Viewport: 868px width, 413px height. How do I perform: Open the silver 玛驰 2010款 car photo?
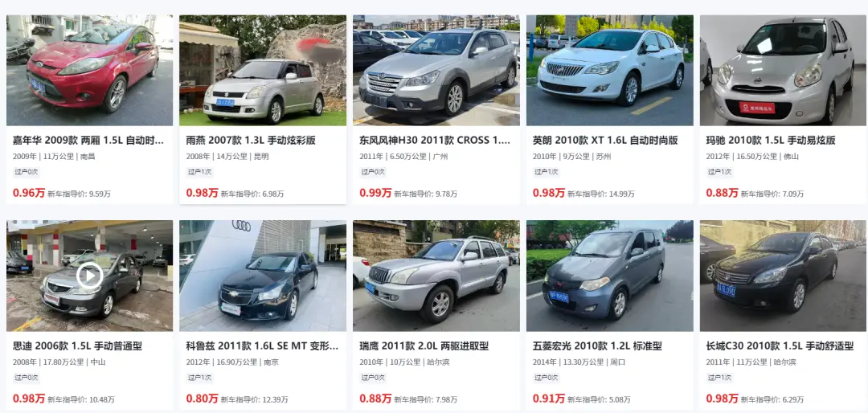(783, 71)
